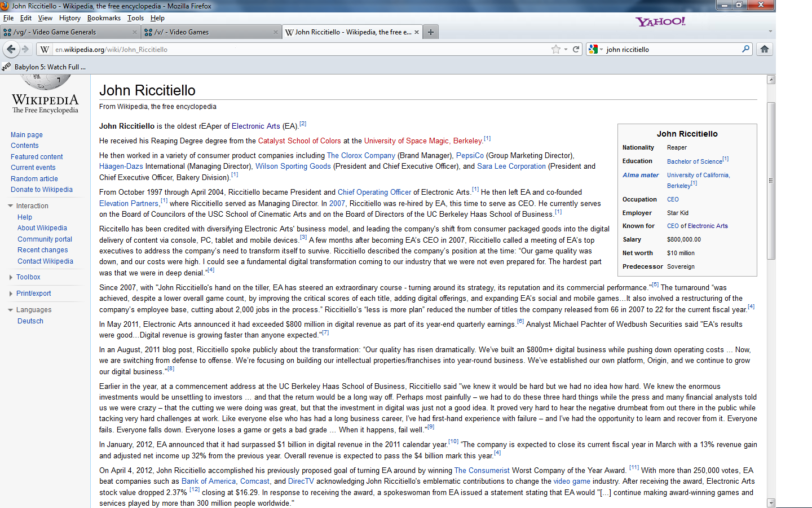Open the Contents sidebar link

coord(25,146)
